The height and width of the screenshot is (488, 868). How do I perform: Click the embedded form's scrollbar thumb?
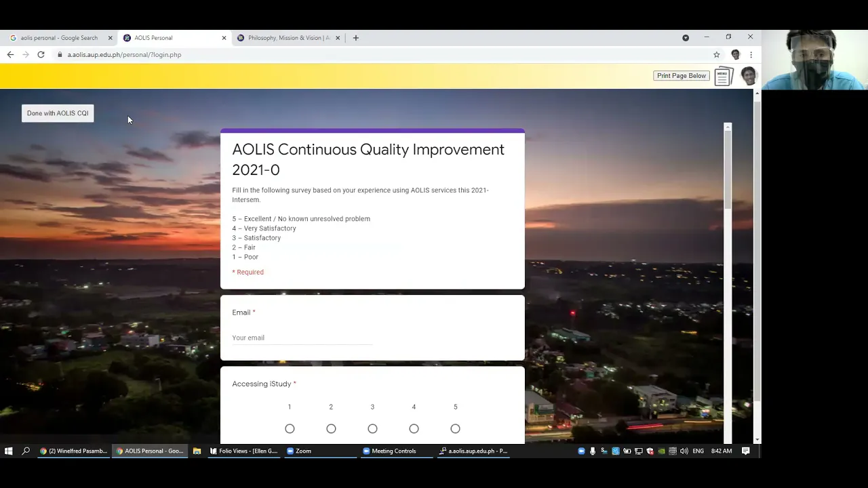[728, 169]
